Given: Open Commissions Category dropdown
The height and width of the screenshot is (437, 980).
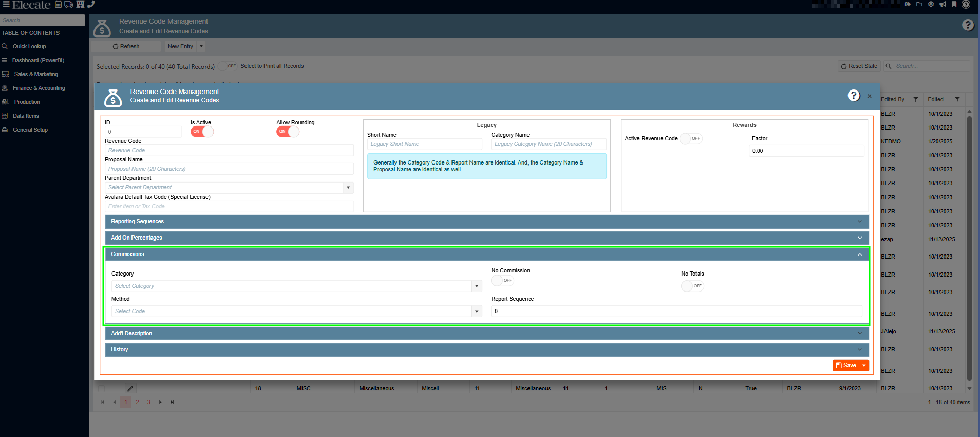Looking at the screenshot, I should (477, 286).
